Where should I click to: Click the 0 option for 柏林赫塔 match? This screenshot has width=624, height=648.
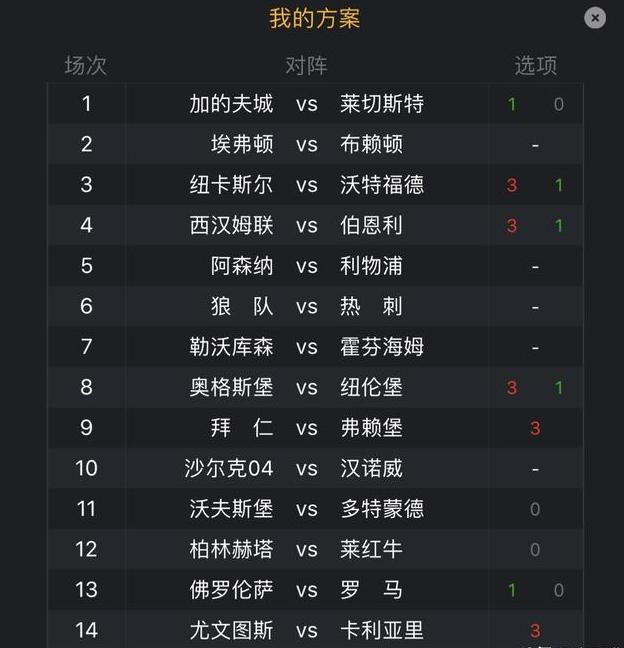(535, 550)
